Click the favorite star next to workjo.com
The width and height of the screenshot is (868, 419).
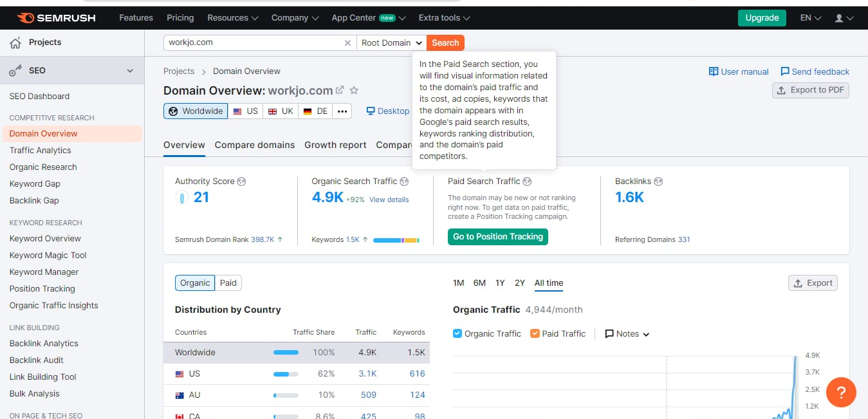click(353, 91)
